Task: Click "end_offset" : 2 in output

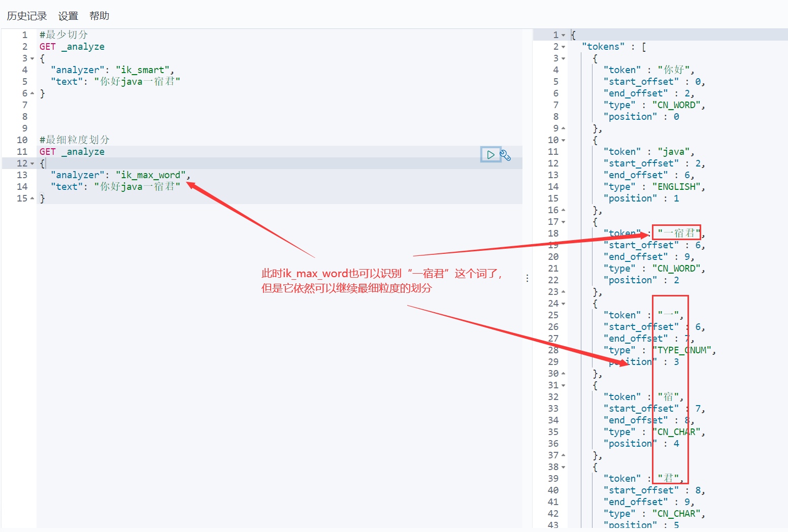Action: 647,93
